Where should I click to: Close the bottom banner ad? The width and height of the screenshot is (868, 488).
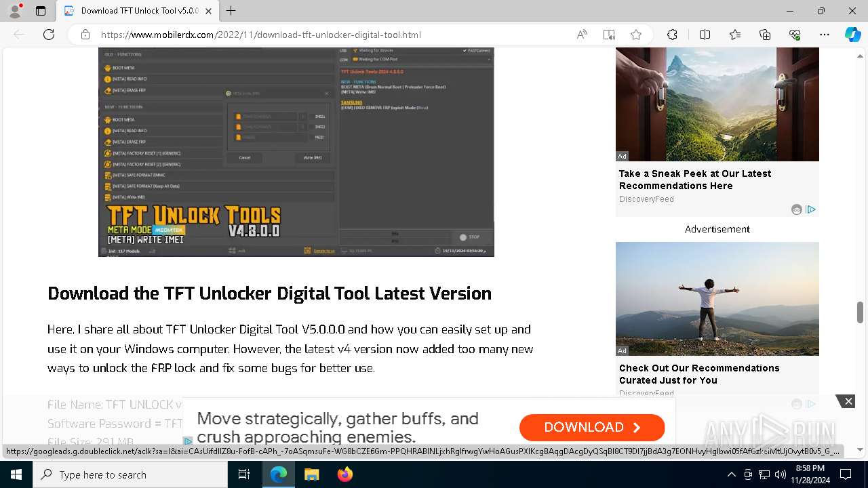848,401
